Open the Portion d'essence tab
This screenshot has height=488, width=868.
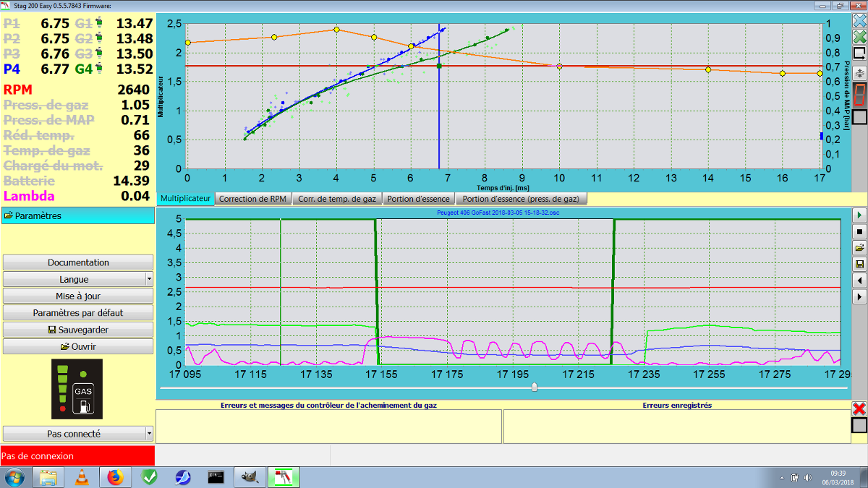(418, 199)
